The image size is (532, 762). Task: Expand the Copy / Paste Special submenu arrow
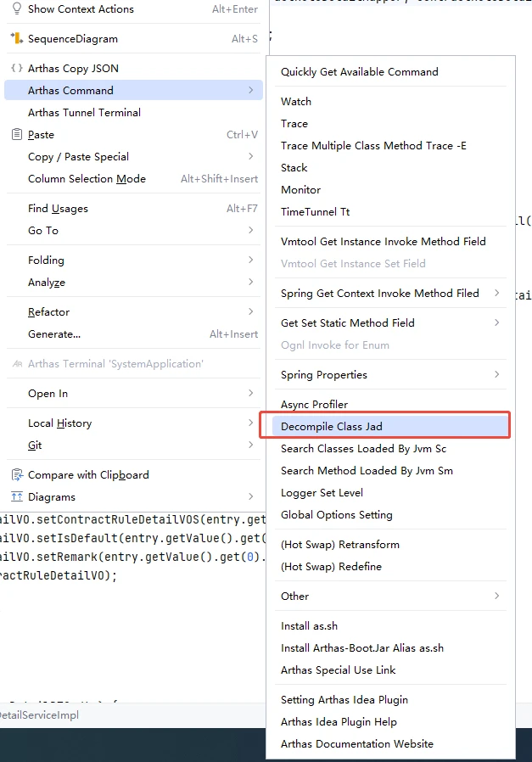tap(251, 157)
